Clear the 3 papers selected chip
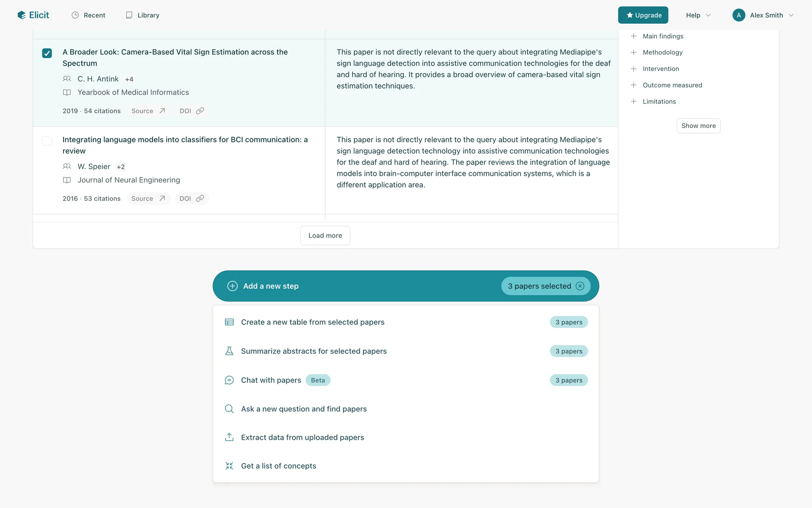812x508 pixels. 580,286
